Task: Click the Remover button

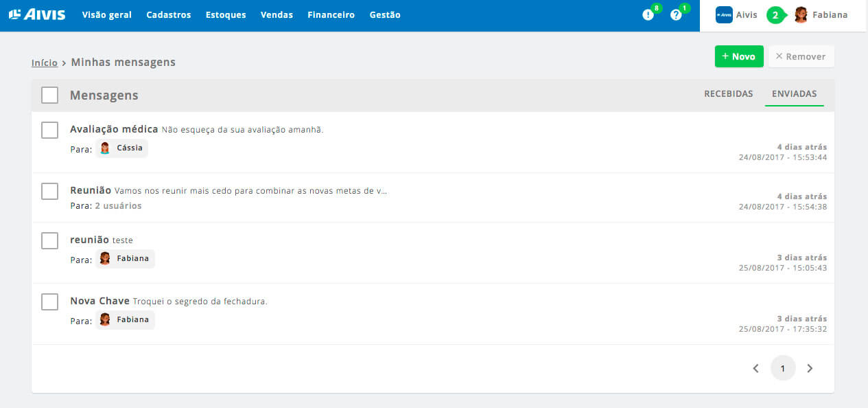Action: (801, 56)
